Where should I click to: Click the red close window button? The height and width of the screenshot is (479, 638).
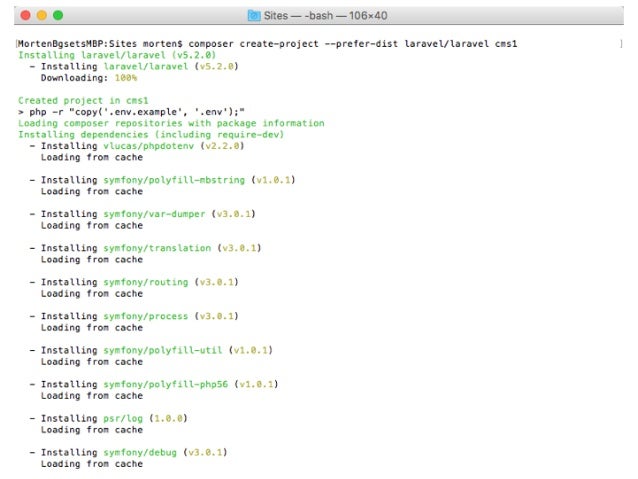pos(25,15)
